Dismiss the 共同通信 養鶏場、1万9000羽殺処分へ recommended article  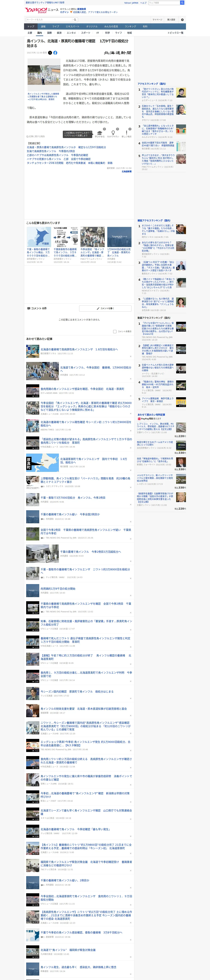click(x=130, y=379)
